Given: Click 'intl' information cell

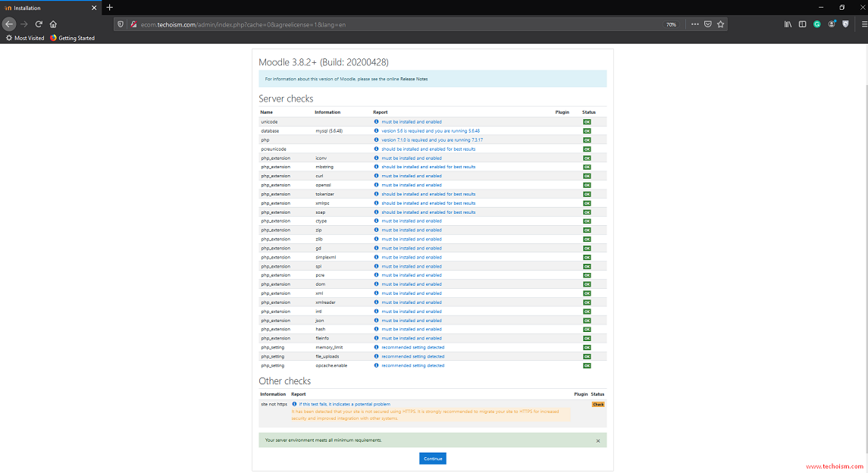Looking at the screenshot, I should [x=318, y=312].
